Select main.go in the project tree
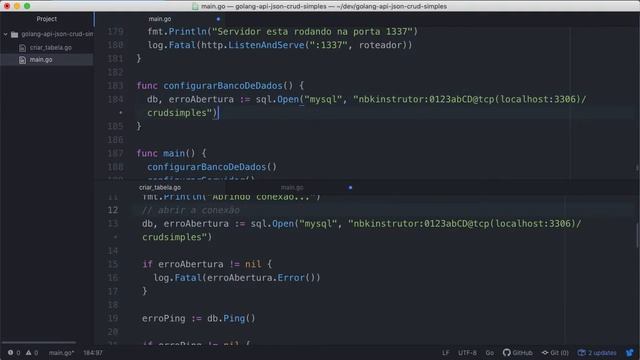 coord(41,60)
